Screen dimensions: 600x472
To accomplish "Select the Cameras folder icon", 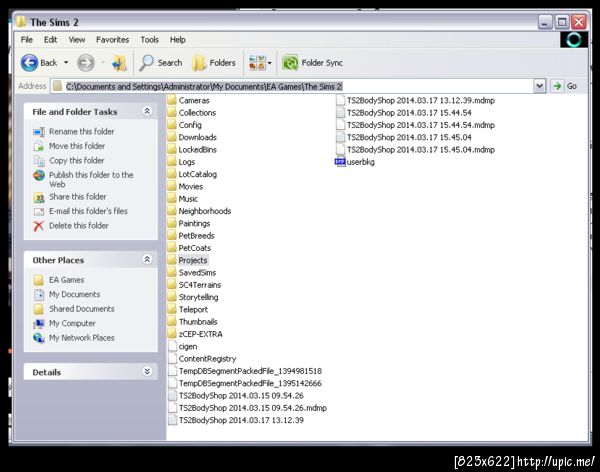I will 172,100.
